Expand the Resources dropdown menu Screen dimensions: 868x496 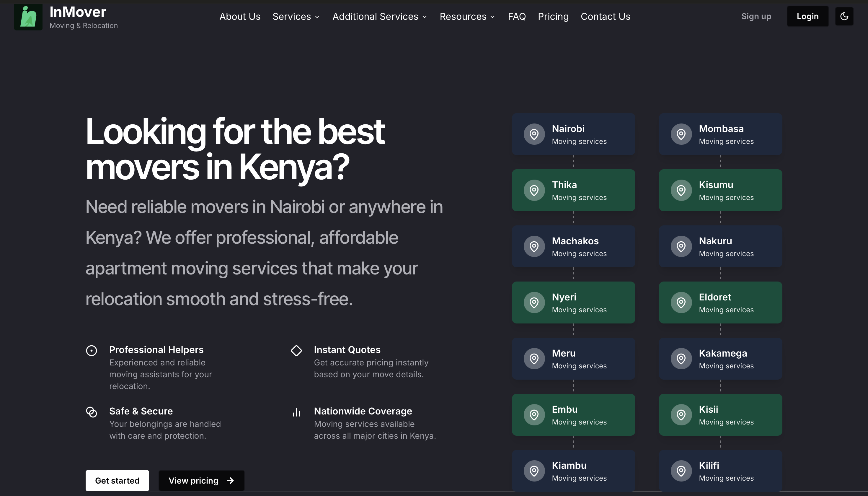(x=467, y=16)
